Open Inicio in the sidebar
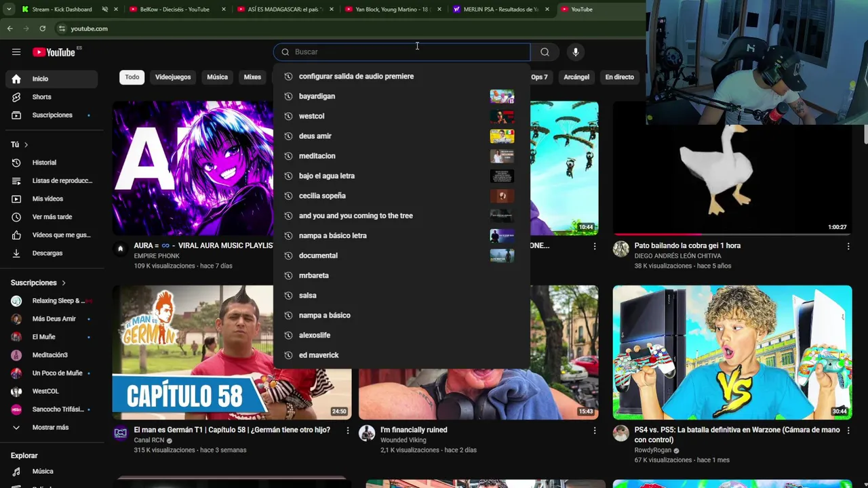The width and height of the screenshot is (868, 488). pos(52,79)
